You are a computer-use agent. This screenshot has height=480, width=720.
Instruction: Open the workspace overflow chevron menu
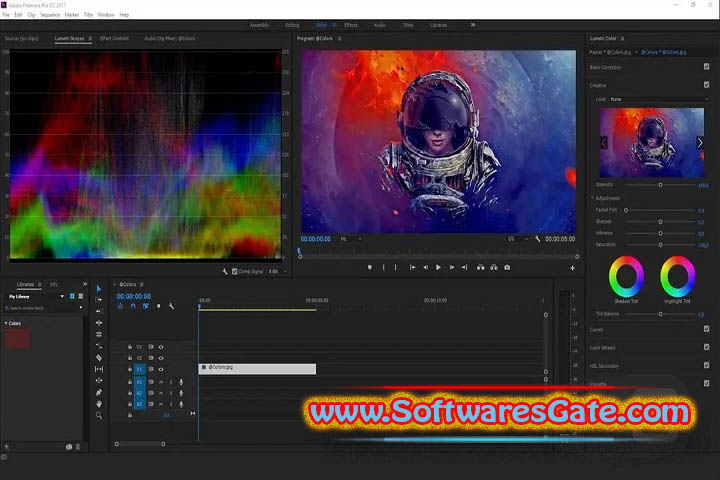click(472, 25)
